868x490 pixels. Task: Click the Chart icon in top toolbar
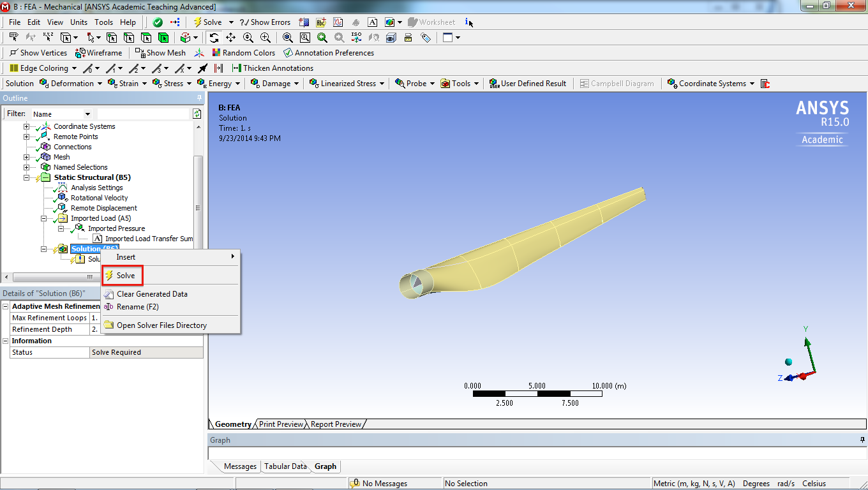[x=338, y=22]
